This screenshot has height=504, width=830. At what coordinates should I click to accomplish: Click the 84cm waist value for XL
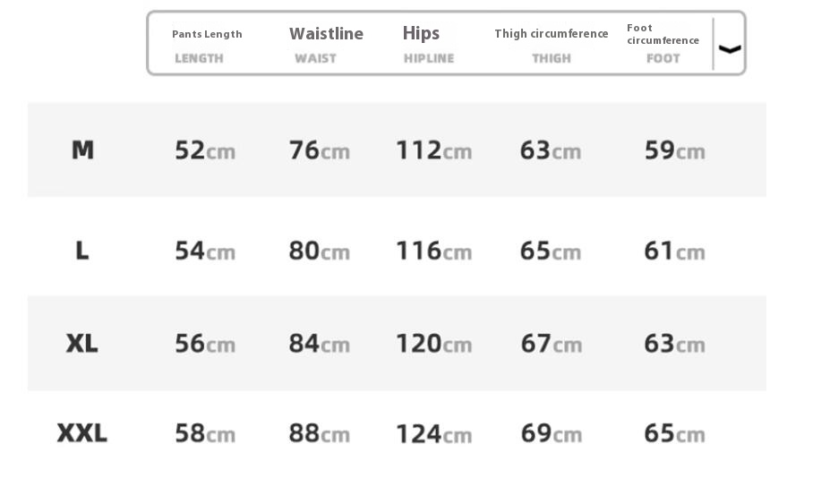(319, 344)
